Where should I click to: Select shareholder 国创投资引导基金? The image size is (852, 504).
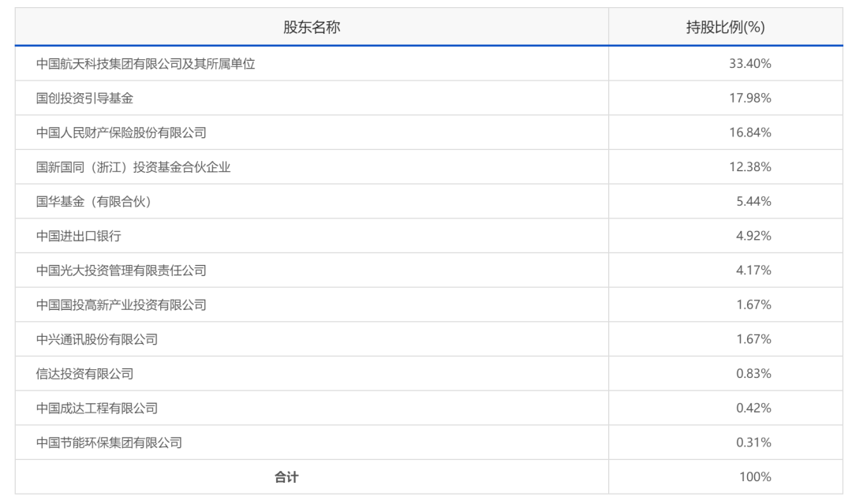coord(84,99)
